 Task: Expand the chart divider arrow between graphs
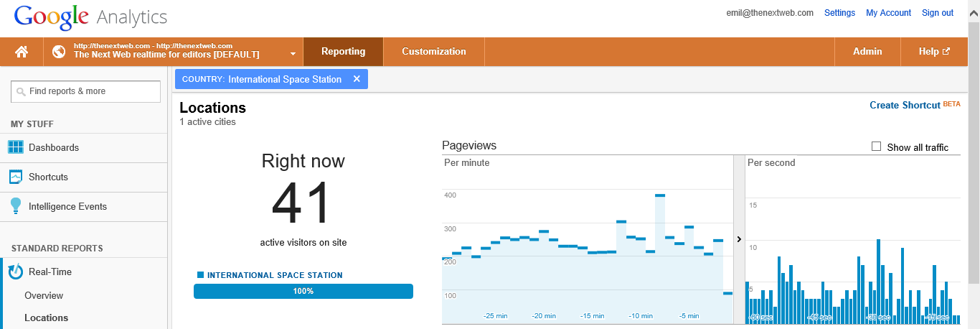[x=739, y=239]
